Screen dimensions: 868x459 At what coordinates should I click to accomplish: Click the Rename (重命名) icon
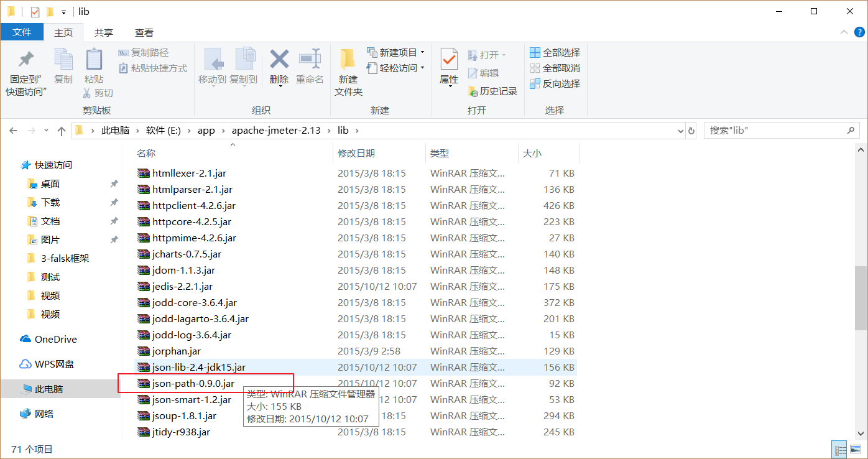[x=310, y=59]
